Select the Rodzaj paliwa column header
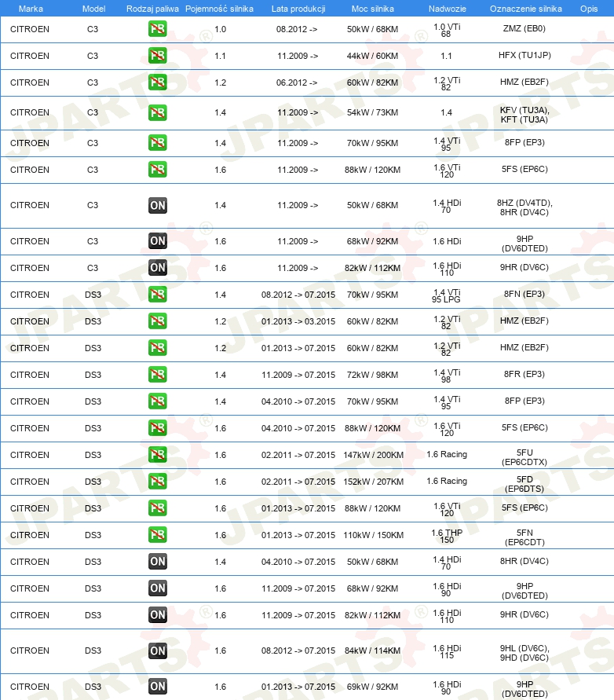The width and height of the screenshot is (614, 700). [152, 9]
